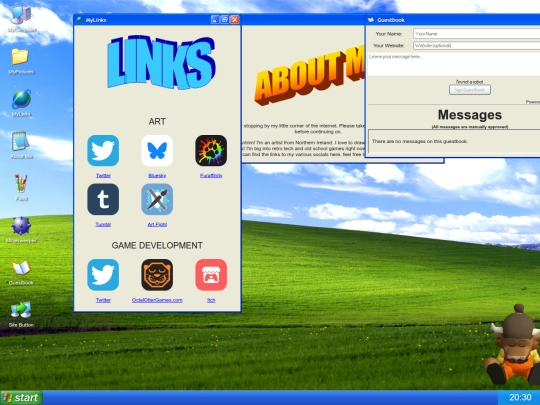Follow the Bluesky text link

pyautogui.click(x=157, y=176)
